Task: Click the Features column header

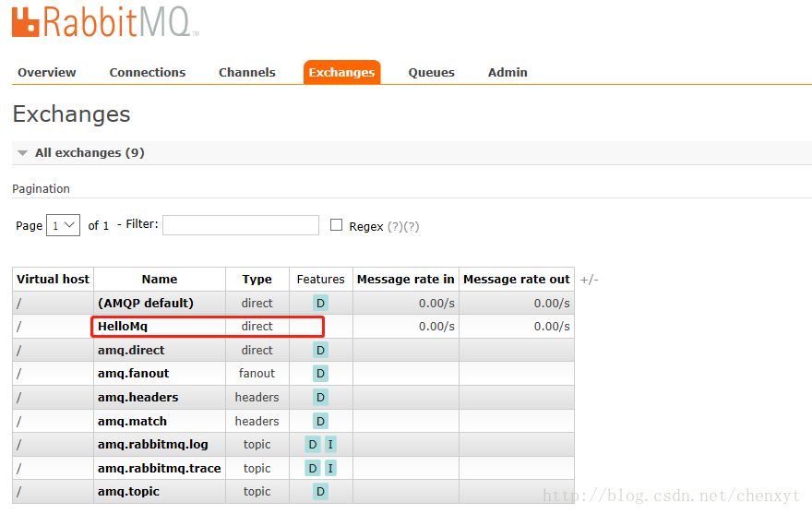Action: pyautogui.click(x=320, y=280)
